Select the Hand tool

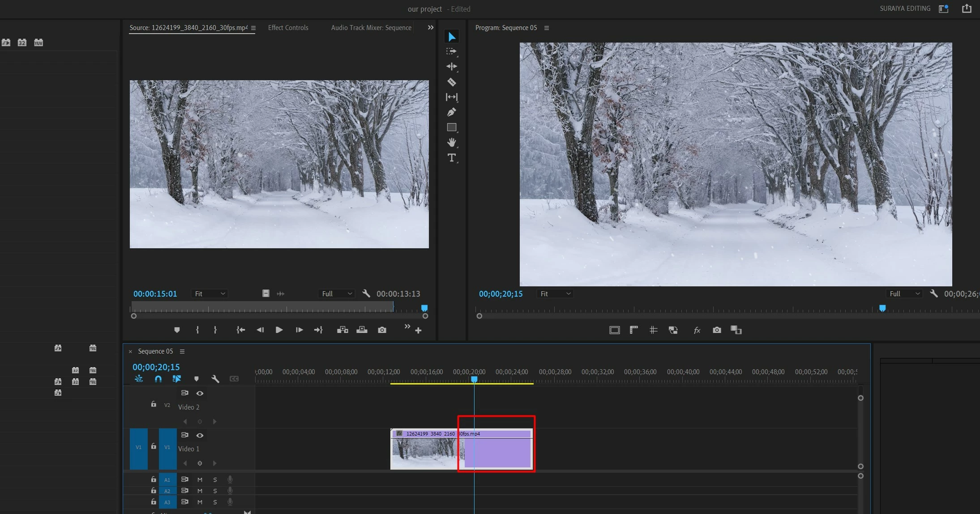click(451, 143)
